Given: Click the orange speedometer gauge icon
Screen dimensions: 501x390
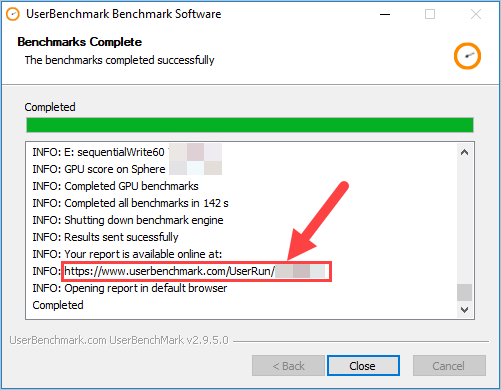Looking at the screenshot, I should (x=467, y=56).
